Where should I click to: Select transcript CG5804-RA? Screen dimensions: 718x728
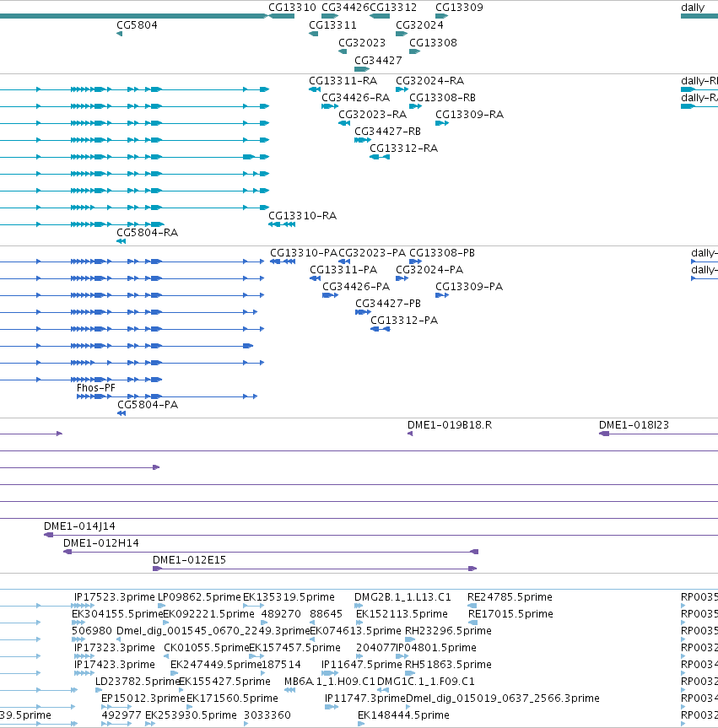tap(147, 233)
